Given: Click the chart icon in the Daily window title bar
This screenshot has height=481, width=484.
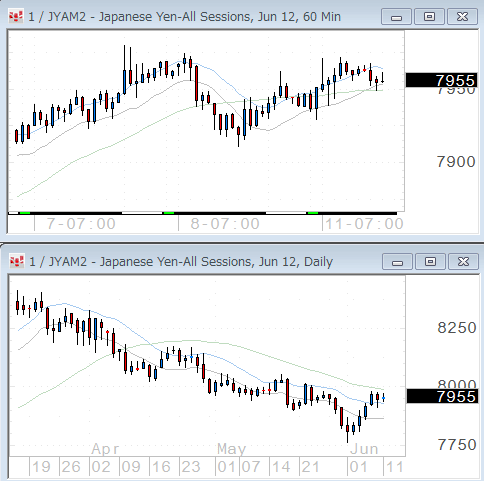Looking at the screenshot, I should pyautogui.click(x=17, y=261).
